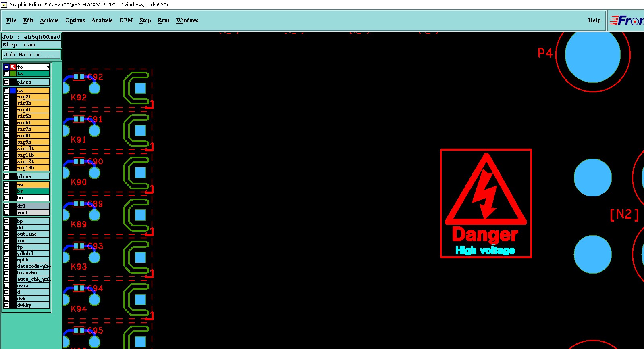Select the sig5b layer name

click(33, 116)
